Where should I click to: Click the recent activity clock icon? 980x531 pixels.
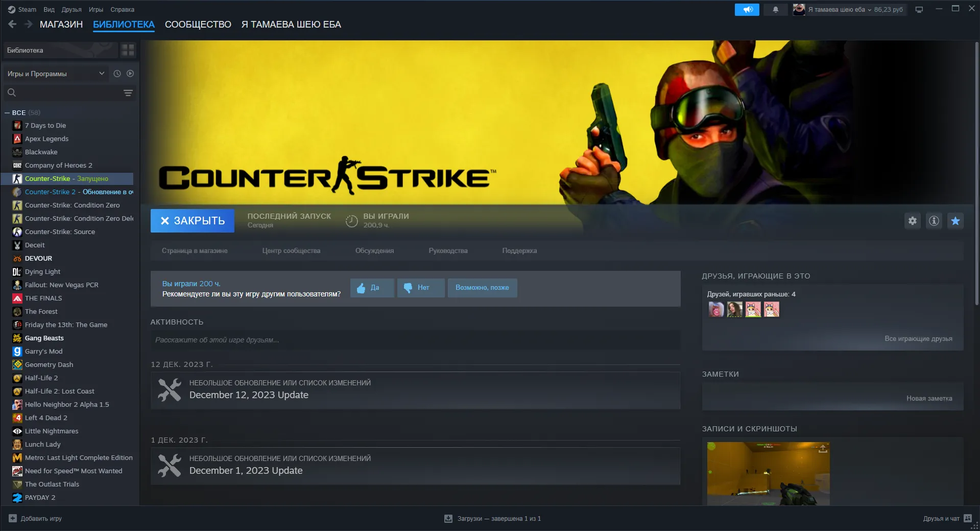click(x=117, y=74)
